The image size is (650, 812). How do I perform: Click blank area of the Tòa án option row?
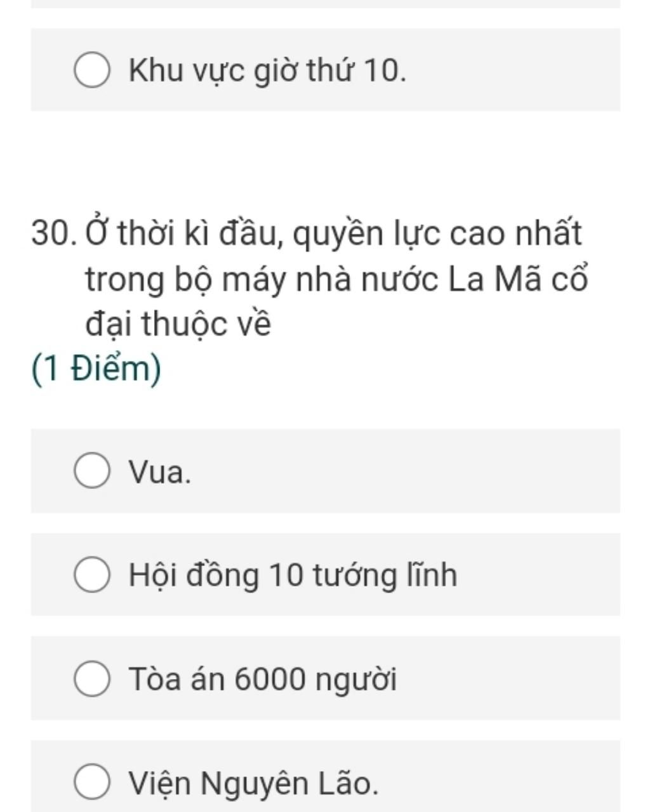(508, 678)
